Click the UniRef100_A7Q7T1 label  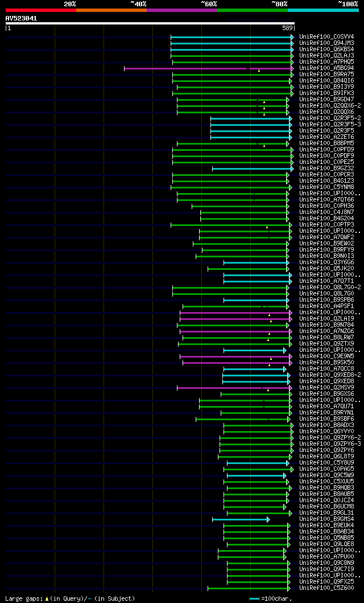point(327,281)
